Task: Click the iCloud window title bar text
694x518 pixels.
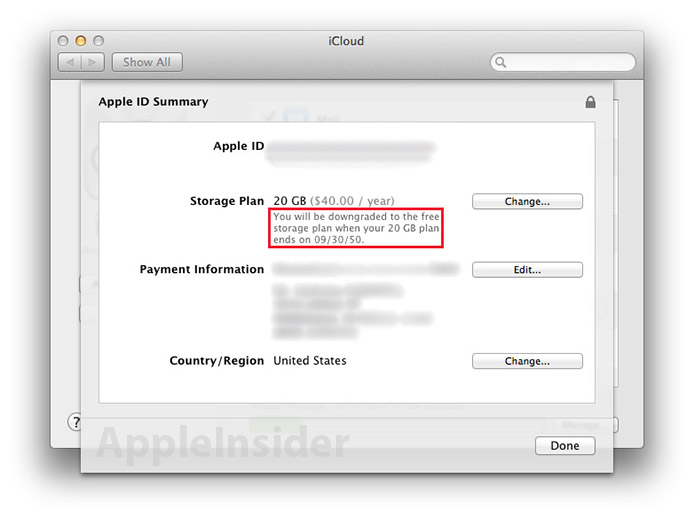Action: click(x=346, y=41)
